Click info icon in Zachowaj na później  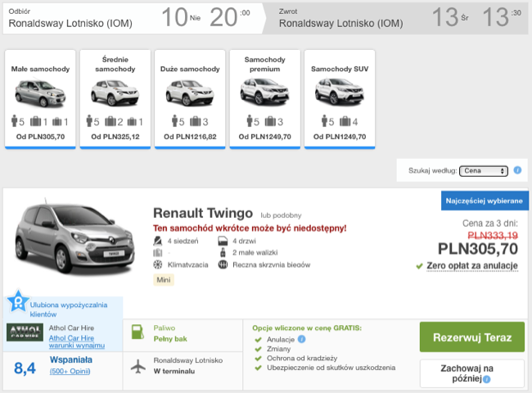point(486,379)
